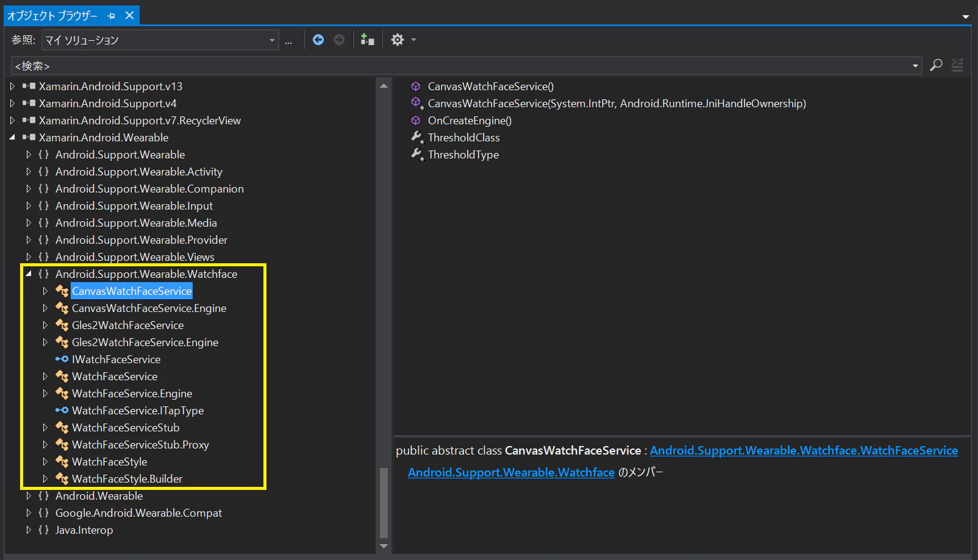The image size is (978, 560).
Task: Select the Android.Support.Wearable.Views namespace
Action: (135, 257)
